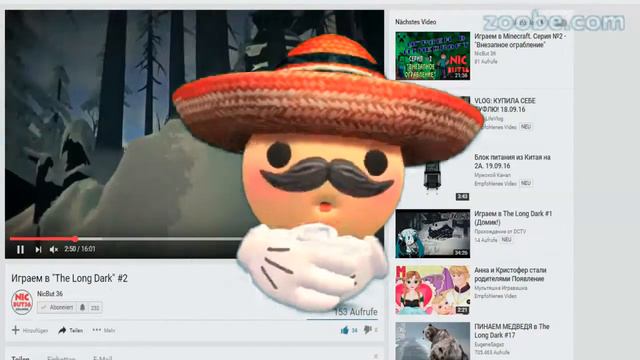The image size is (640, 360).
Task: Switch to the E-Mail tab
Action: [102, 358]
